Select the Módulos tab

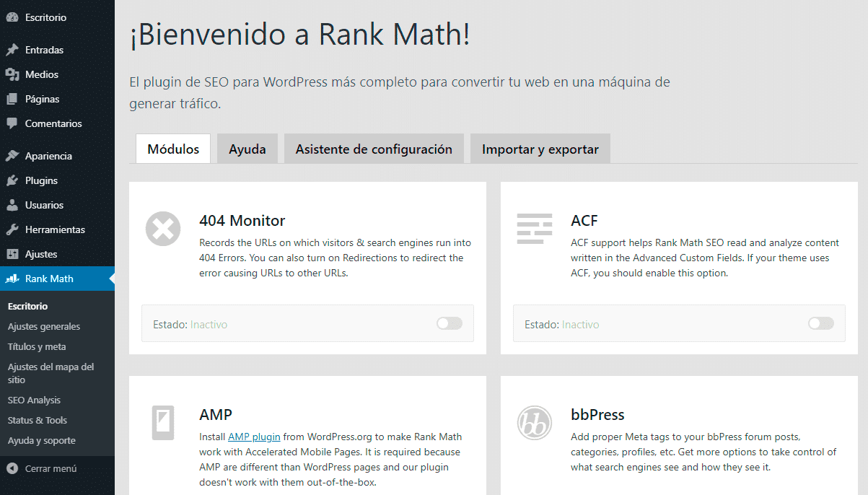(x=172, y=148)
